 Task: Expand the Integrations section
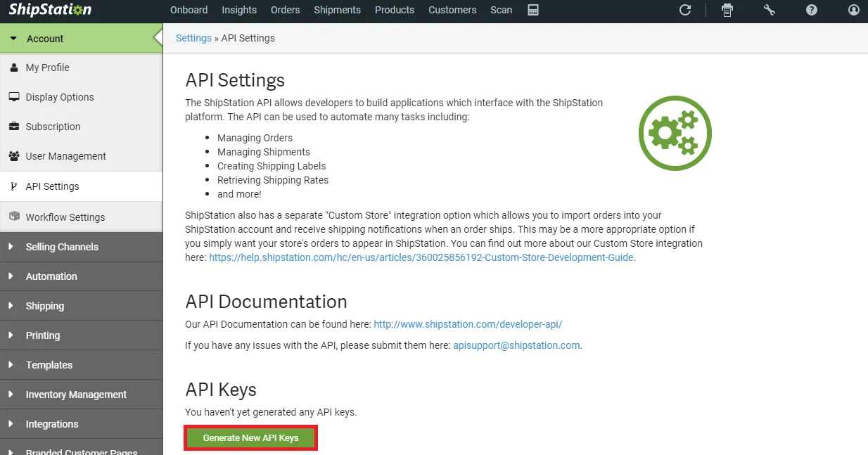81,424
